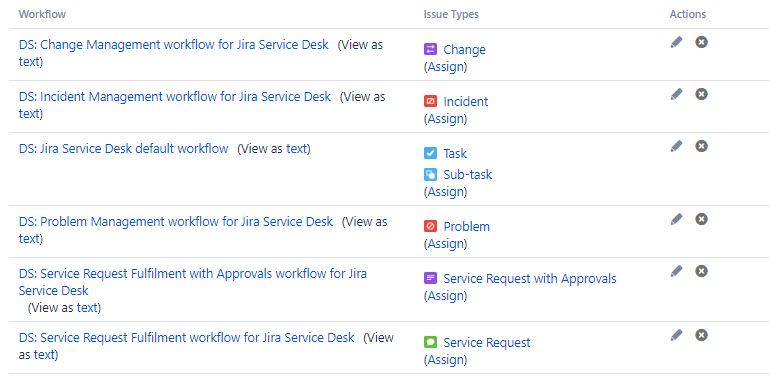
Task: Assign issue types under Sub-task
Action: (445, 192)
